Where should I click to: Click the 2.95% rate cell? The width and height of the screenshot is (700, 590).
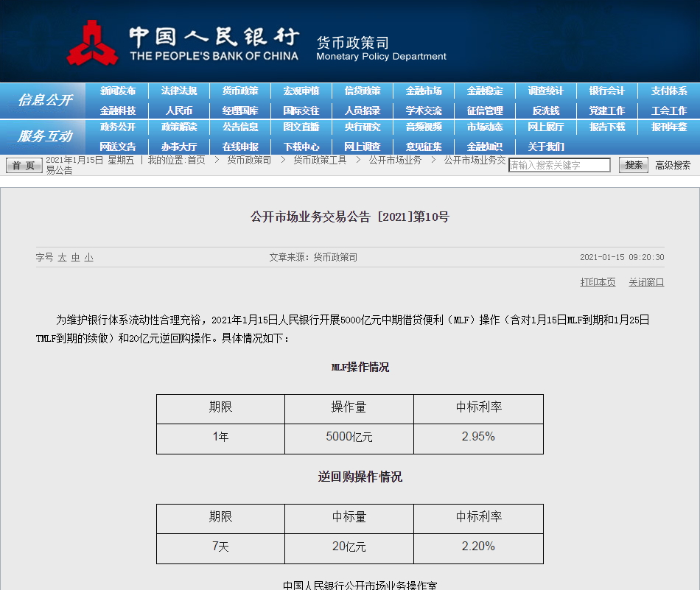(478, 439)
